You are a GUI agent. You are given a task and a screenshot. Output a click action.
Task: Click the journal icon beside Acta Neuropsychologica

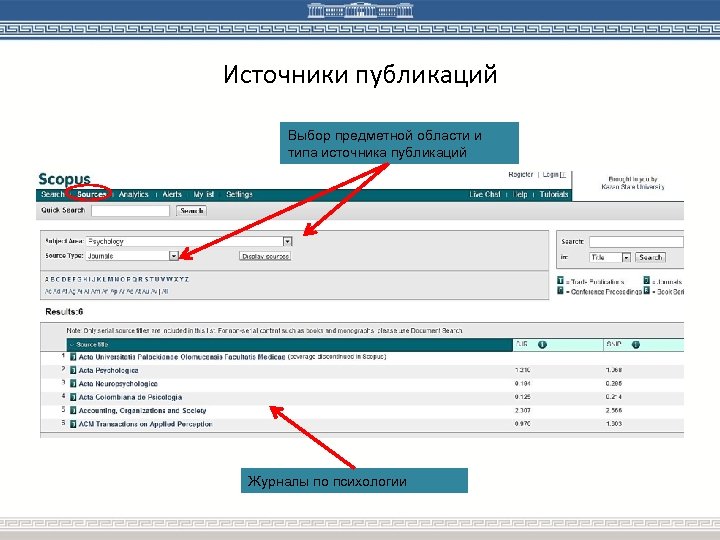point(73,383)
